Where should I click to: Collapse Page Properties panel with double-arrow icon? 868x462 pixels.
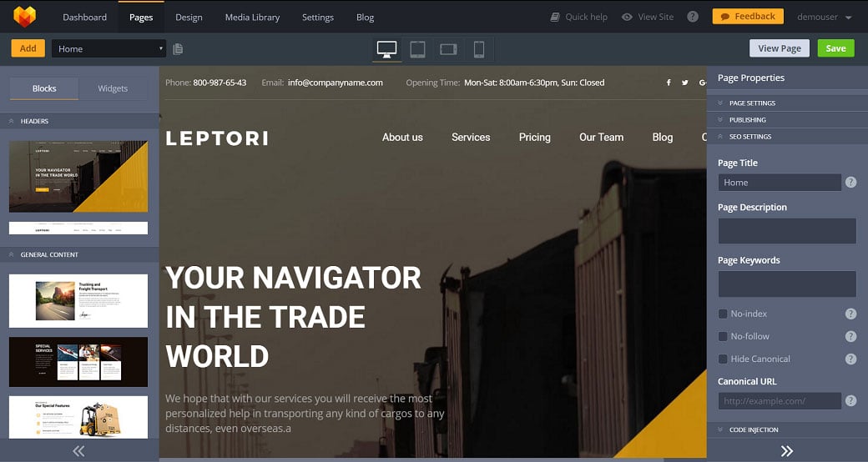tap(786, 451)
